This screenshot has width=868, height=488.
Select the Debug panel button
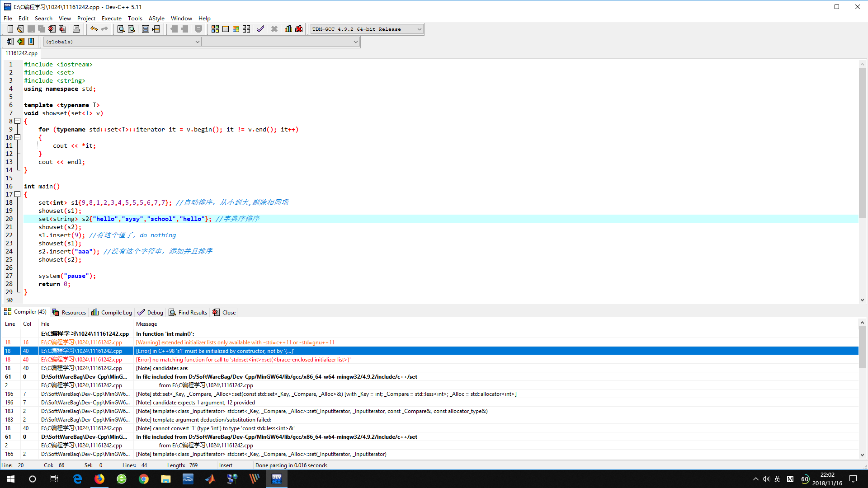click(150, 312)
